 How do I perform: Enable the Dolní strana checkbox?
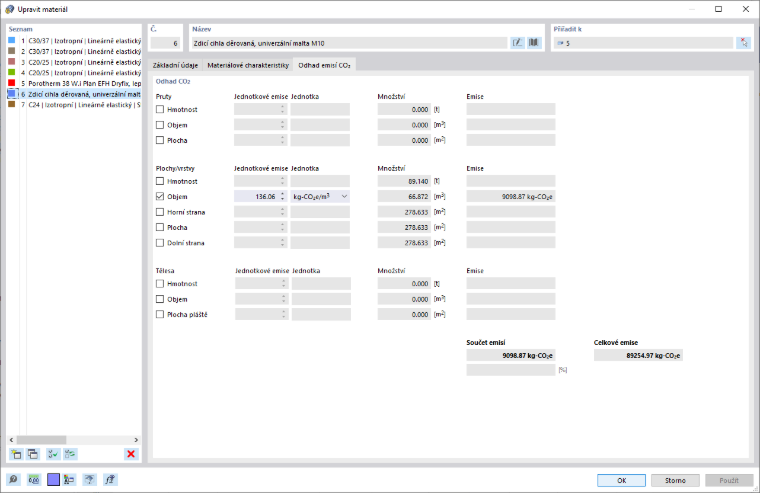(x=160, y=243)
